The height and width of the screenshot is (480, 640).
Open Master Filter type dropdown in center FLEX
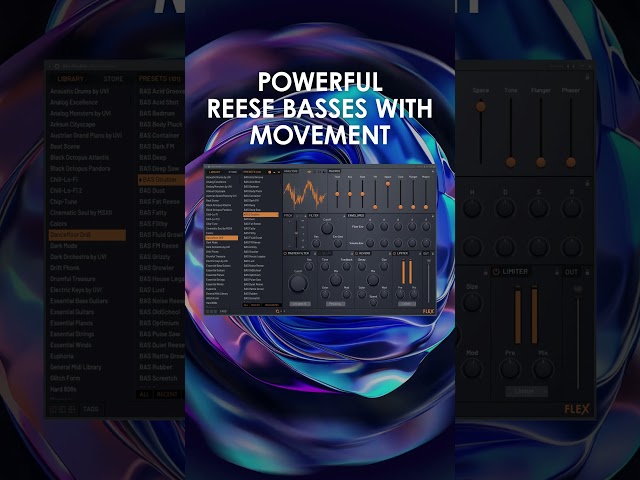(x=300, y=304)
